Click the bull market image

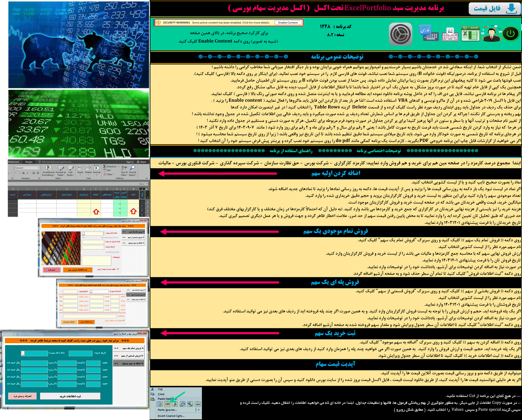click(79, 45)
